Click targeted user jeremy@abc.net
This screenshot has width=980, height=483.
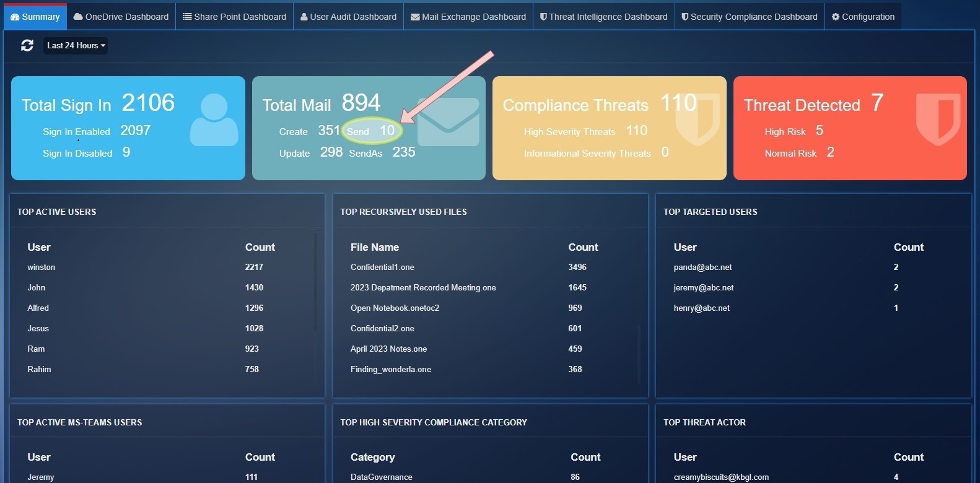point(704,288)
